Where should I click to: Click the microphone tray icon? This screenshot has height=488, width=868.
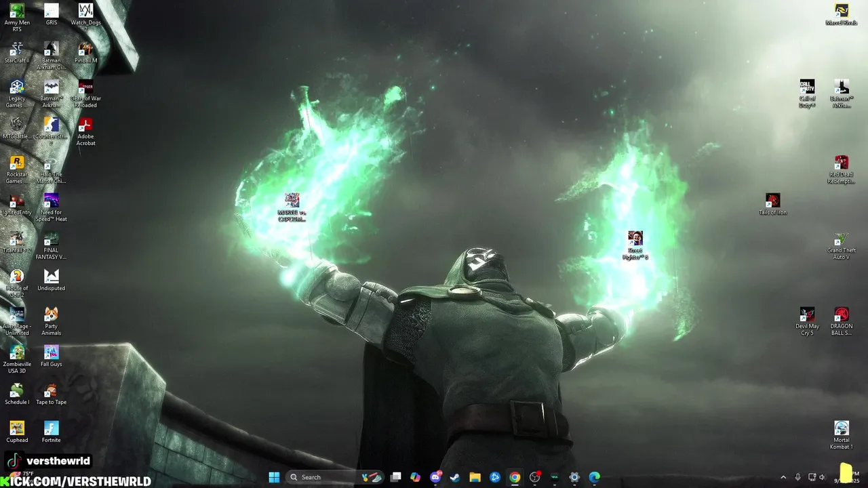[797, 477]
